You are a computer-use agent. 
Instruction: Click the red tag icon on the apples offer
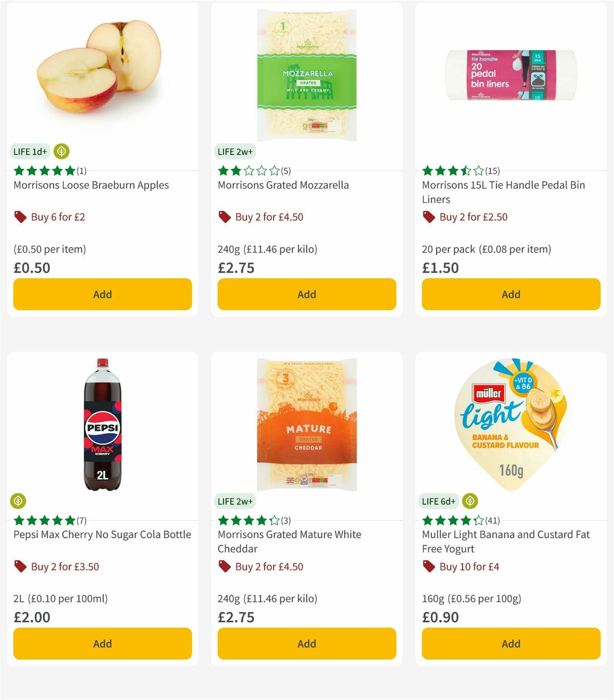tap(19, 217)
